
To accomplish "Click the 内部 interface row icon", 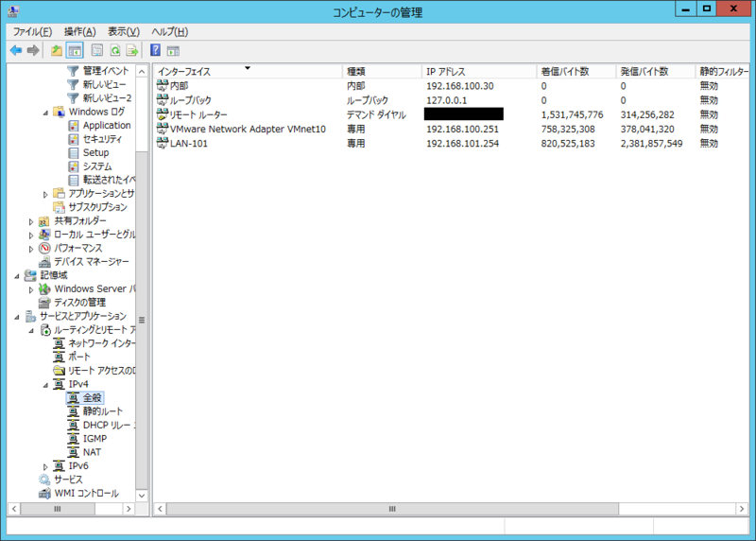I will (x=163, y=86).
